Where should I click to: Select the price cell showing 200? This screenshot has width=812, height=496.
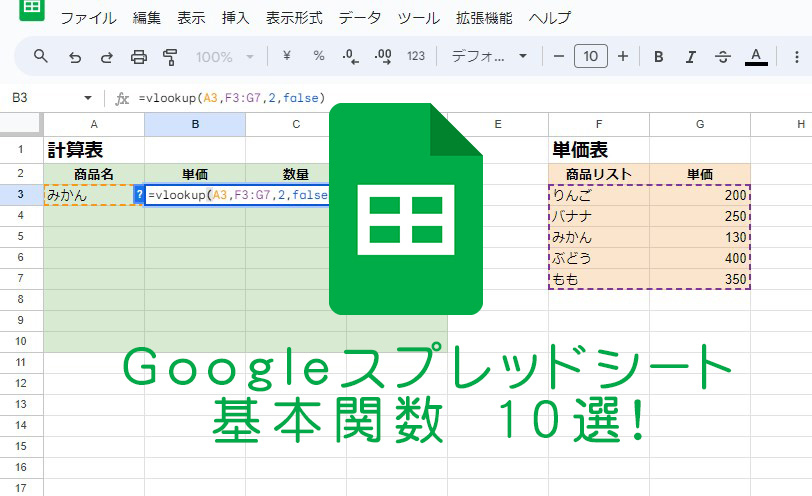tap(700, 195)
